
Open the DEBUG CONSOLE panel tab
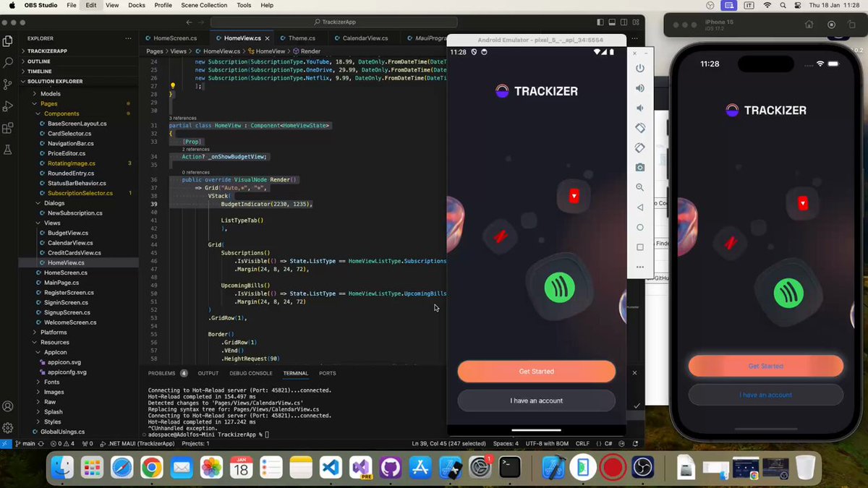251,374
